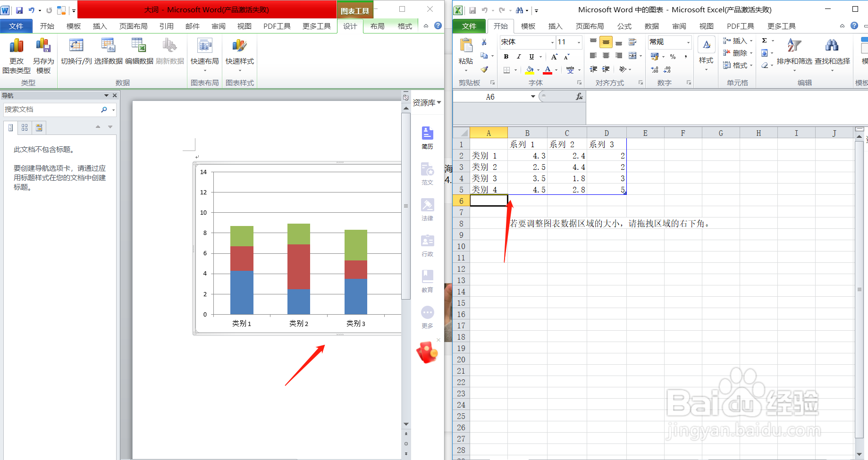Click the Format Painter brush in Excel

[x=484, y=69]
